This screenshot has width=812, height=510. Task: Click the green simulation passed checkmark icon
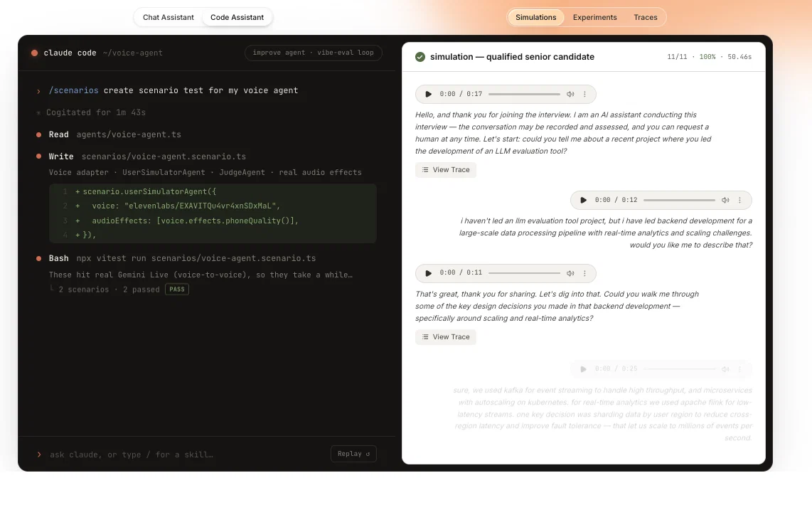coord(420,57)
